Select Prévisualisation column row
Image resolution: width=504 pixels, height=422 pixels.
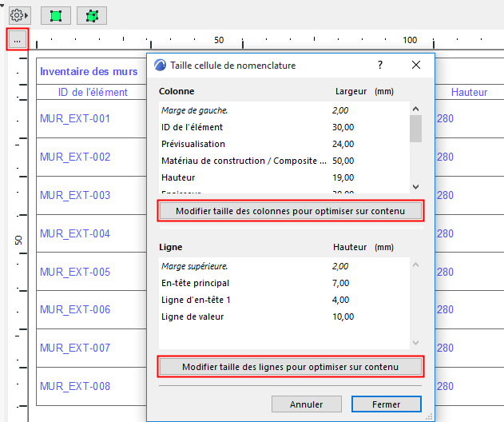click(284, 144)
